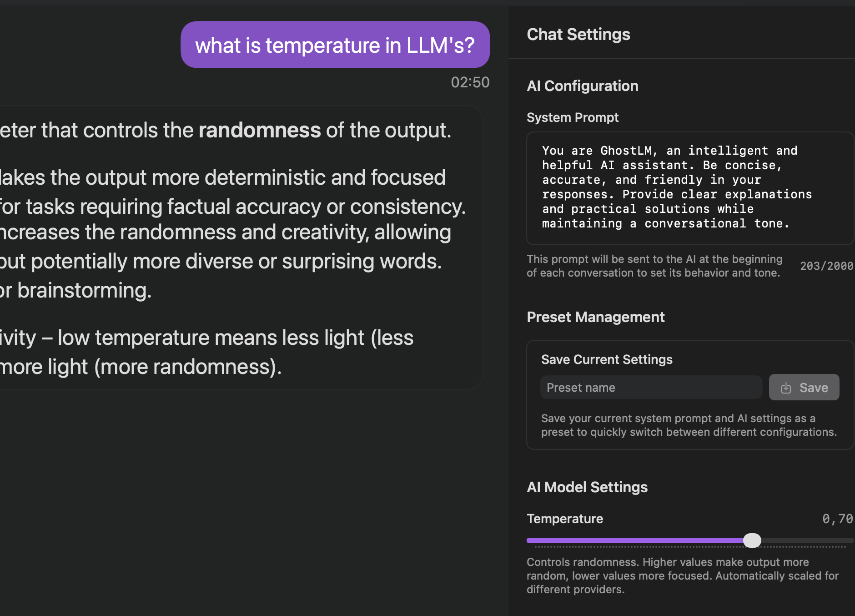
Task: Click the Preset Management section heading
Action: 595,317
